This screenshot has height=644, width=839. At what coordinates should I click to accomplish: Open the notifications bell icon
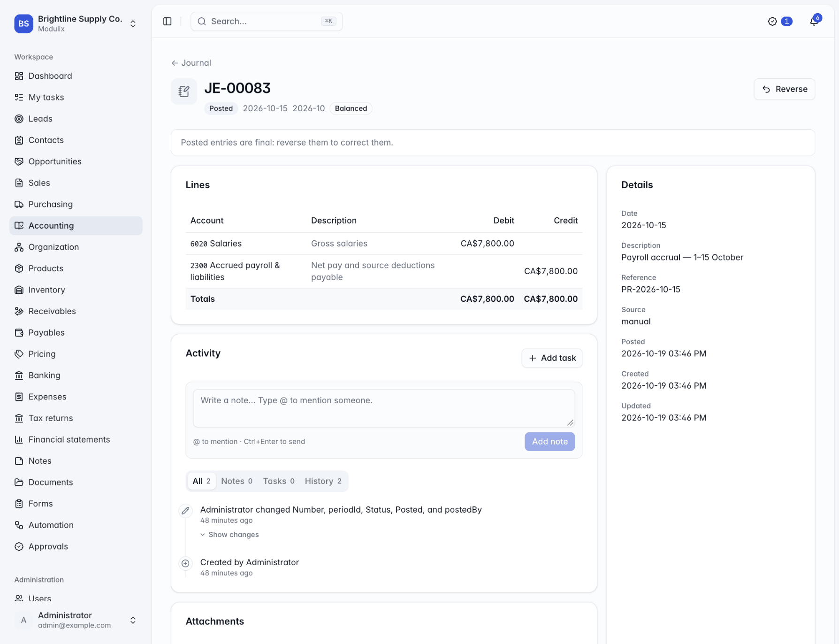814,21
